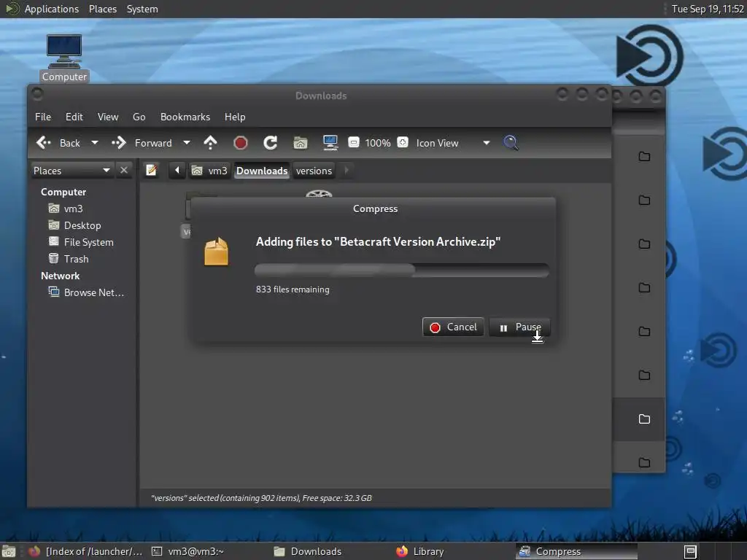Go up to parent folder arrow
Viewport: 747px width, 560px height.
pyautogui.click(x=210, y=143)
